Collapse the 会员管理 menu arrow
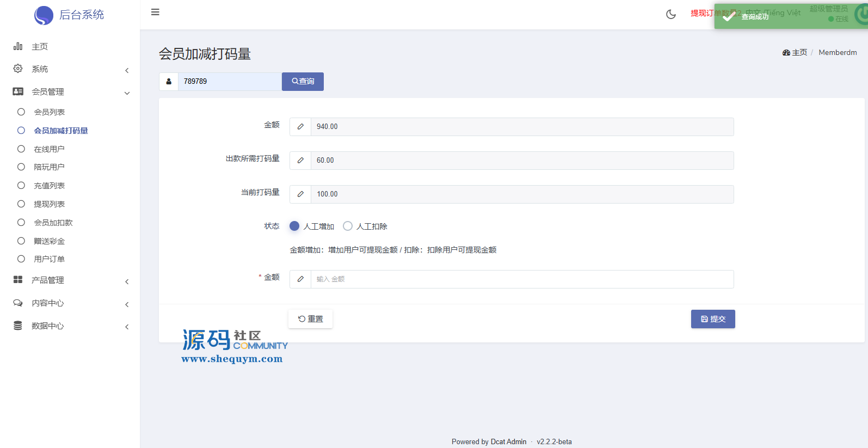 (x=127, y=93)
